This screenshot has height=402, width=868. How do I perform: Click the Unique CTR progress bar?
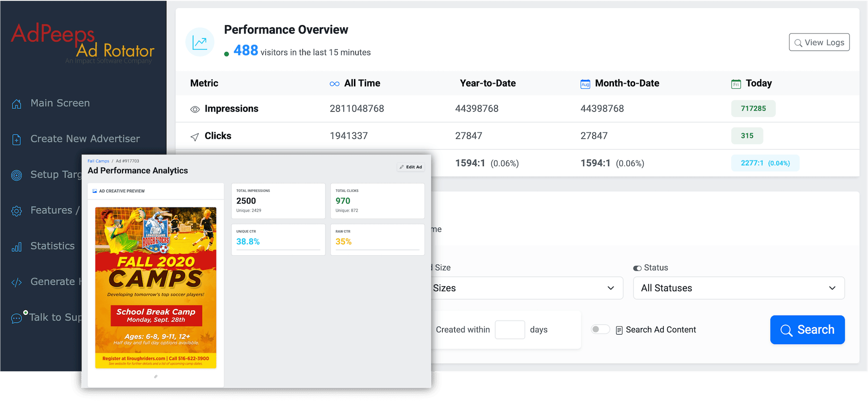(278, 250)
